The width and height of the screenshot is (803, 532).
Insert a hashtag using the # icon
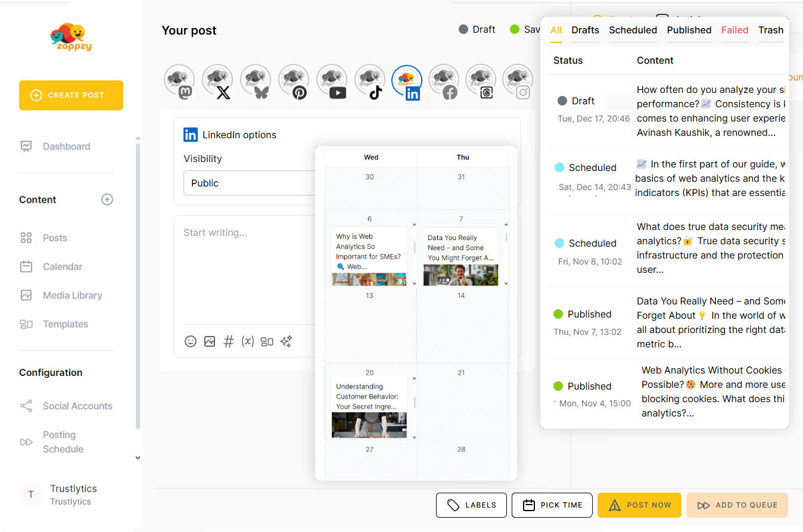[229, 341]
